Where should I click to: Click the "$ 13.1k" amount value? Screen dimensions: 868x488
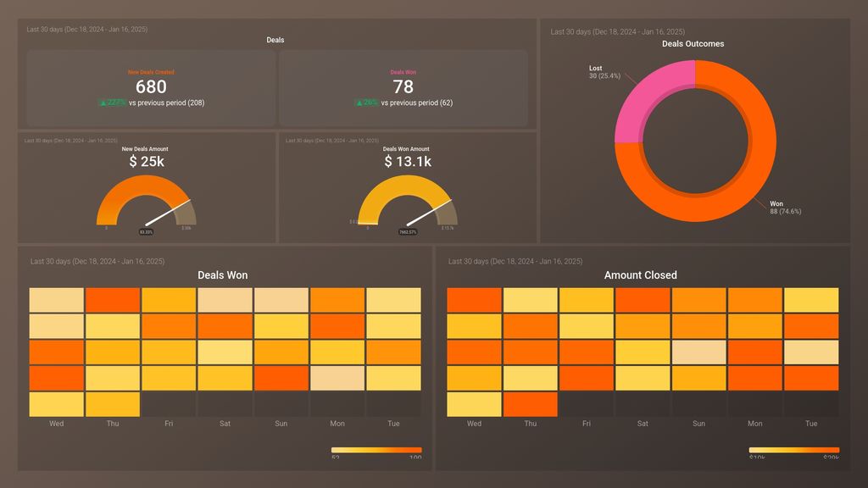point(408,162)
